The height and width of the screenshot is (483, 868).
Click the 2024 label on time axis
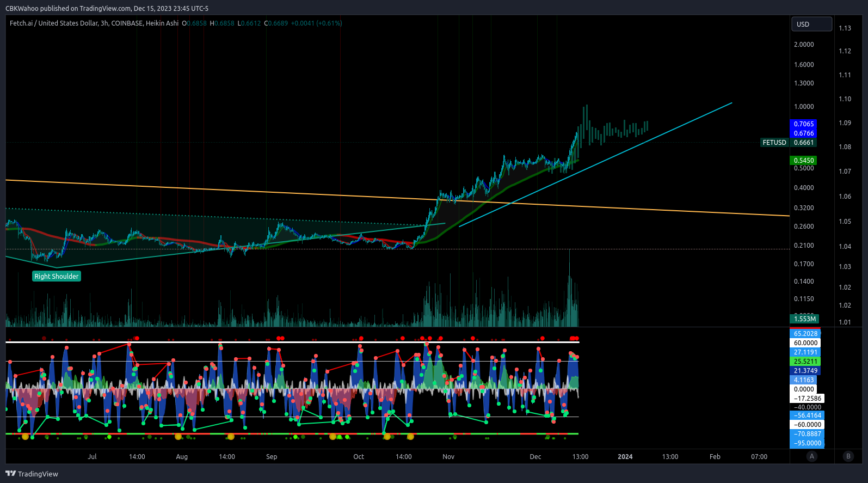tap(625, 457)
